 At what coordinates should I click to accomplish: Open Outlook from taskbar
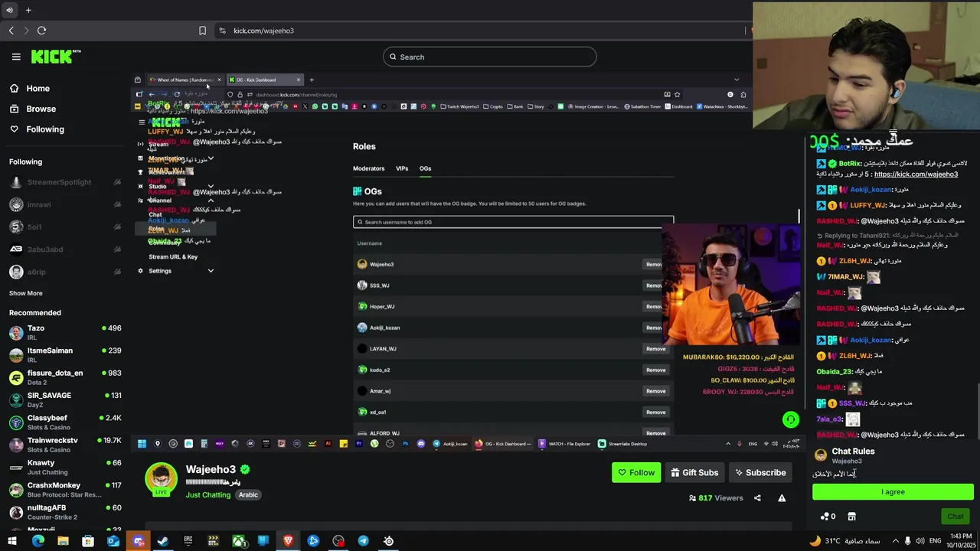click(x=113, y=541)
